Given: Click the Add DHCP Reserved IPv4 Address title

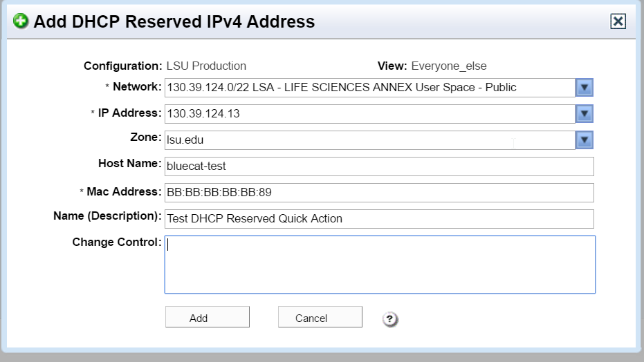Looking at the screenshot, I should pos(174,21).
